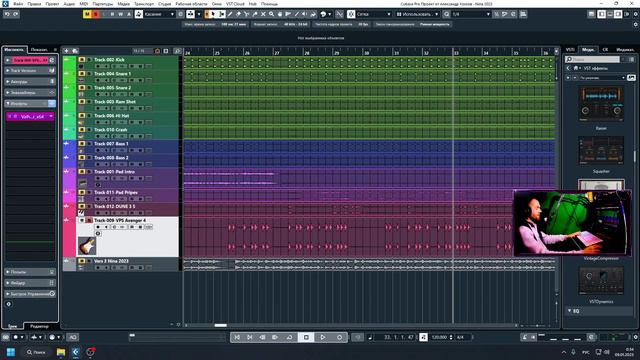The width and height of the screenshot is (640, 360).
Task: Click the transport Rewind button
Action: [262, 337]
